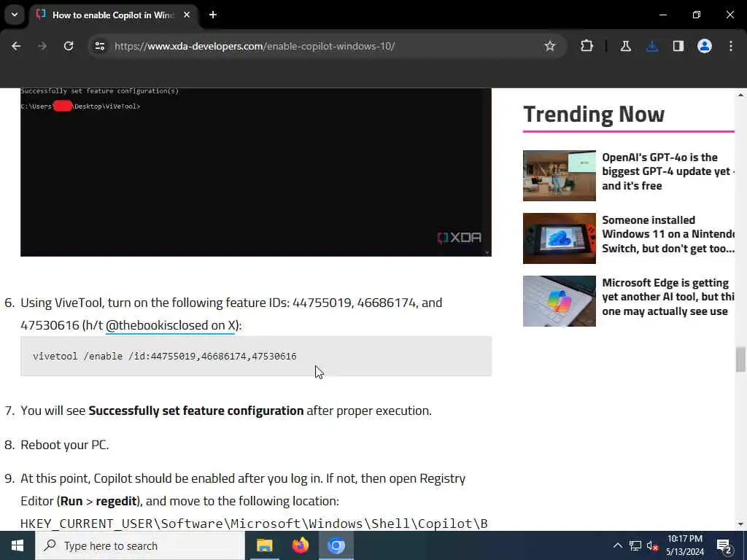Open the @thebookisclosed on X link
747x560 pixels.
[171, 325]
